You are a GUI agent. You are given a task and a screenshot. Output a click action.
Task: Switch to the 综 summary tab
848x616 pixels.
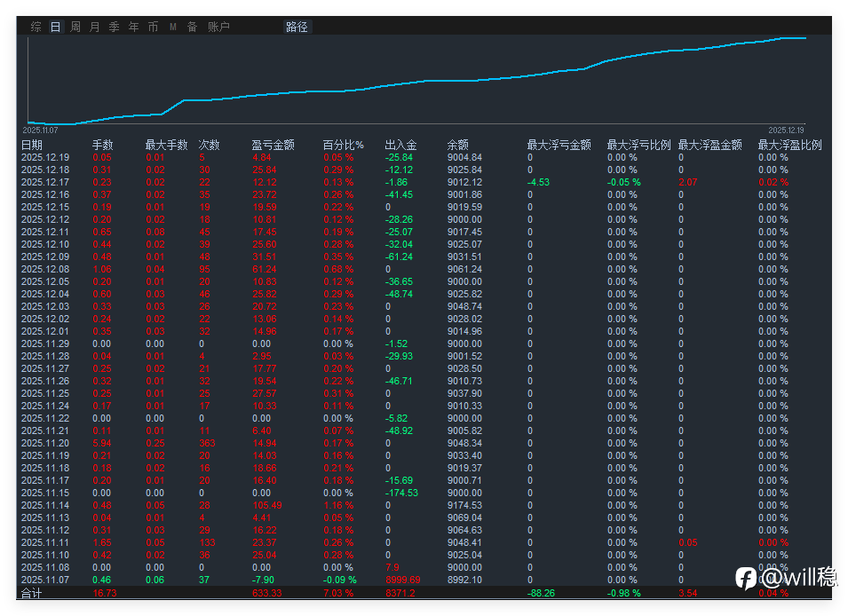36,27
